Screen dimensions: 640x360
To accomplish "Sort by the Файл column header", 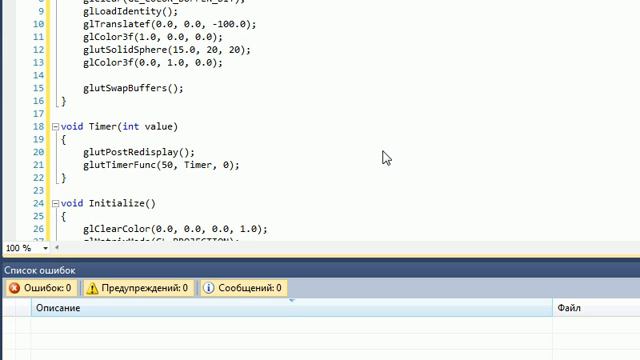I will pyautogui.click(x=596, y=308).
